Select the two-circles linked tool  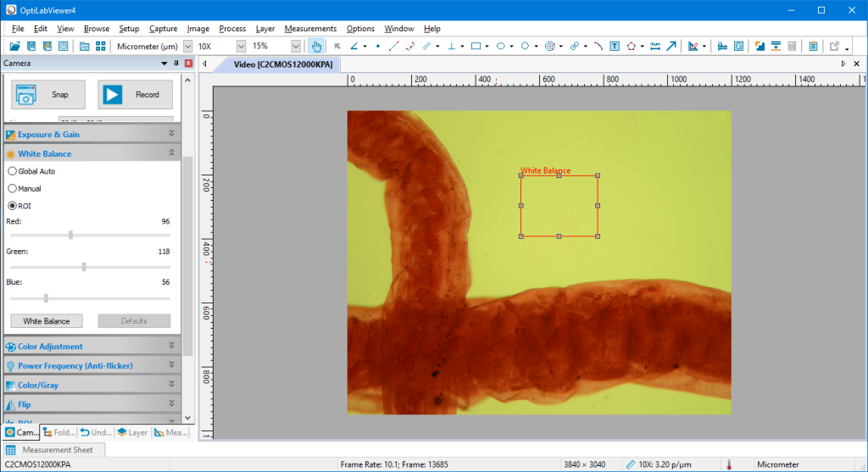pyautogui.click(x=575, y=46)
